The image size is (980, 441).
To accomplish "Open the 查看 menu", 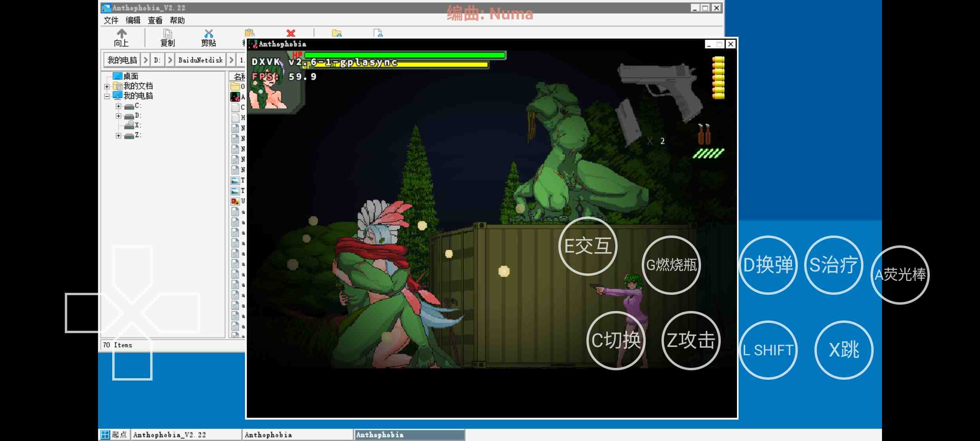I will pyautogui.click(x=155, y=20).
